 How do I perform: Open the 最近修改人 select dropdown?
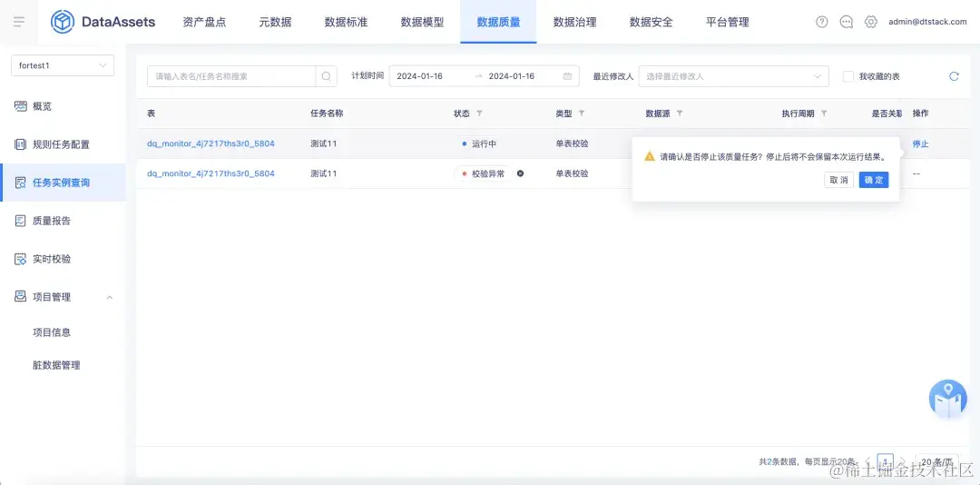pos(734,76)
